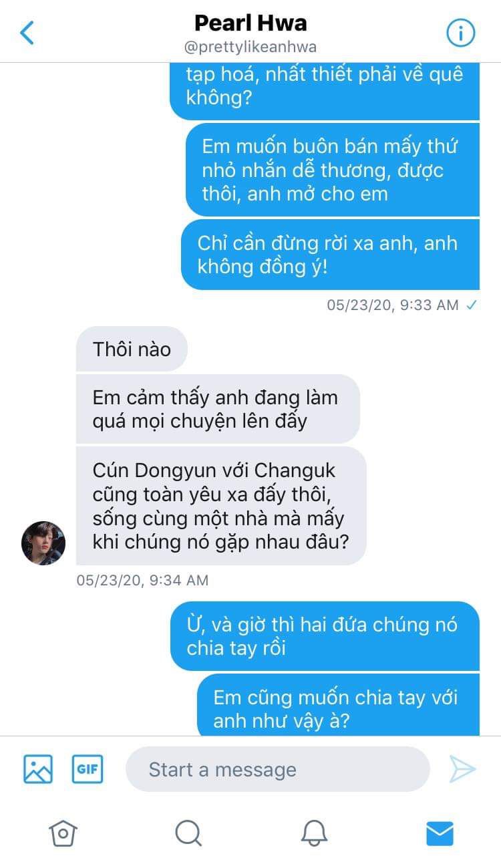
Task: Select the Messages envelope tab
Action: tap(440, 833)
